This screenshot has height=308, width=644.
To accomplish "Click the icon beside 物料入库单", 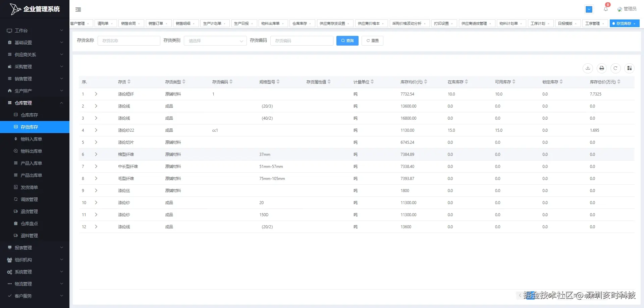I will (x=16, y=139).
